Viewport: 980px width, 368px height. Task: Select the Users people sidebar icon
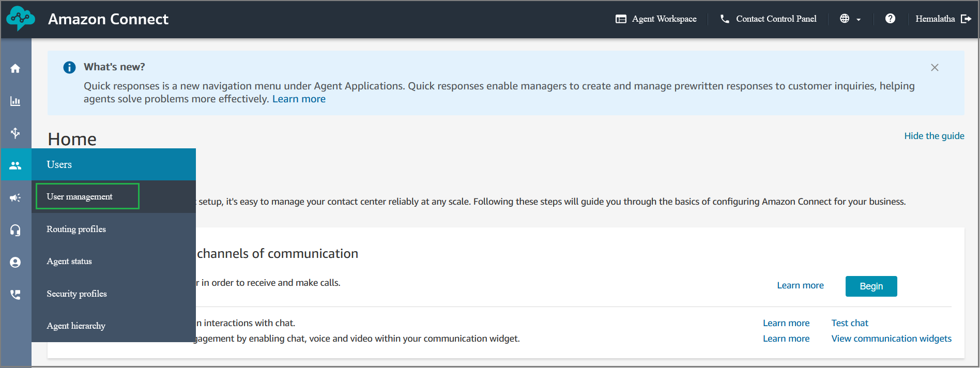click(16, 165)
